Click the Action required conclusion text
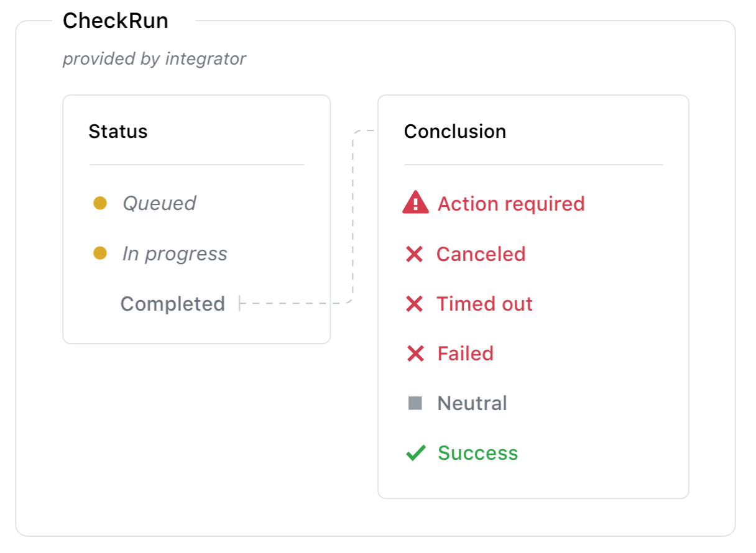Image resolution: width=756 pixels, height=553 pixels. tap(511, 204)
